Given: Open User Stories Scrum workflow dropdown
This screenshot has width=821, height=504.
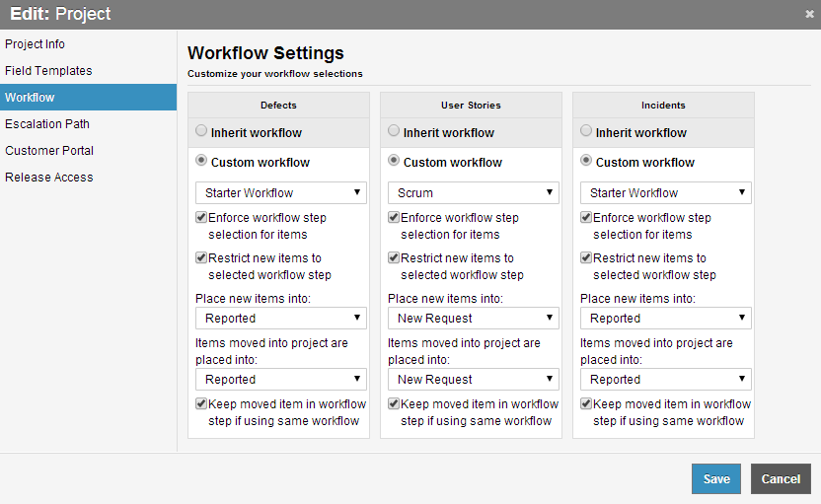Looking at the screenshot, I should (x=473, y=192).
